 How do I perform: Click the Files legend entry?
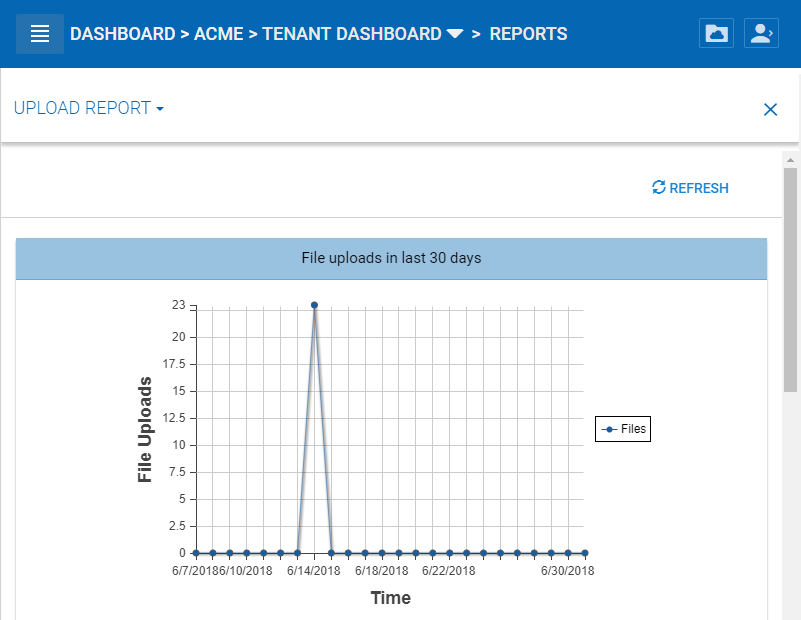[623, 429]
